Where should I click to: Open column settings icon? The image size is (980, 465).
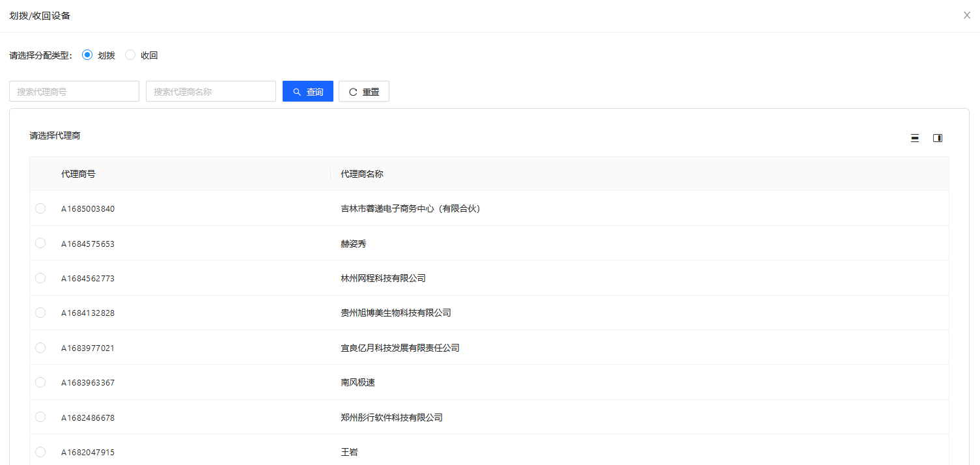click(938, 138)
